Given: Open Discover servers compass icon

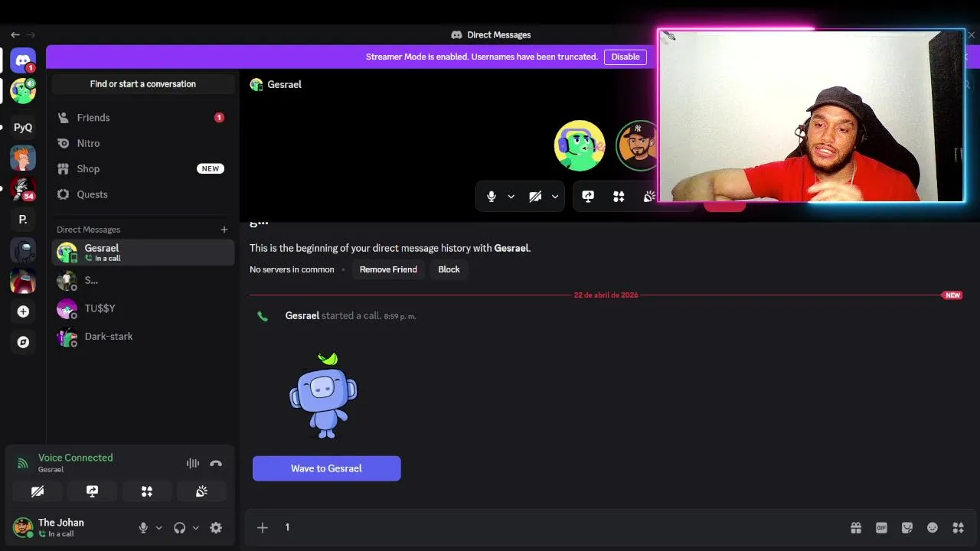Looking at the screenshot, I should pyautogui.click(x=23, y=342).
